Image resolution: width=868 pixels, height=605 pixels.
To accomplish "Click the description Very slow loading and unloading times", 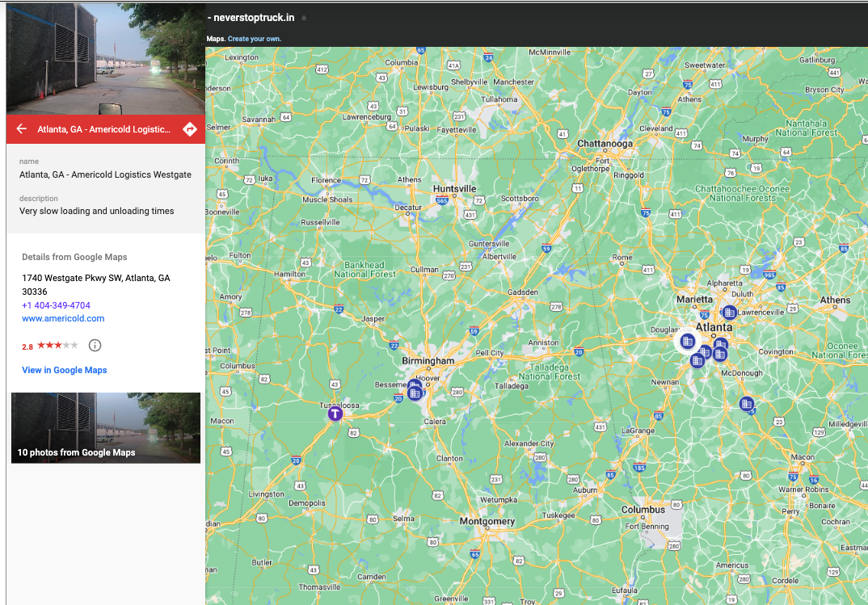I will click(96, 212).
